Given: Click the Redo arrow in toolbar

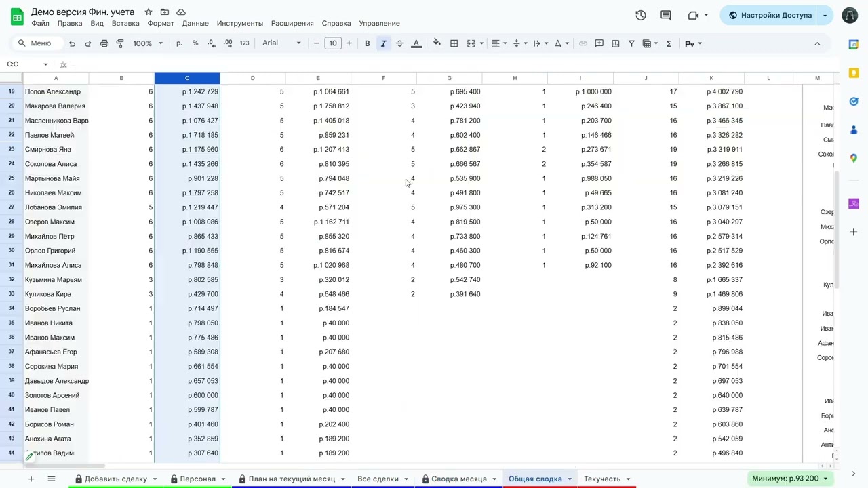Looking at the screenshot, I should (x=87, y=43).
